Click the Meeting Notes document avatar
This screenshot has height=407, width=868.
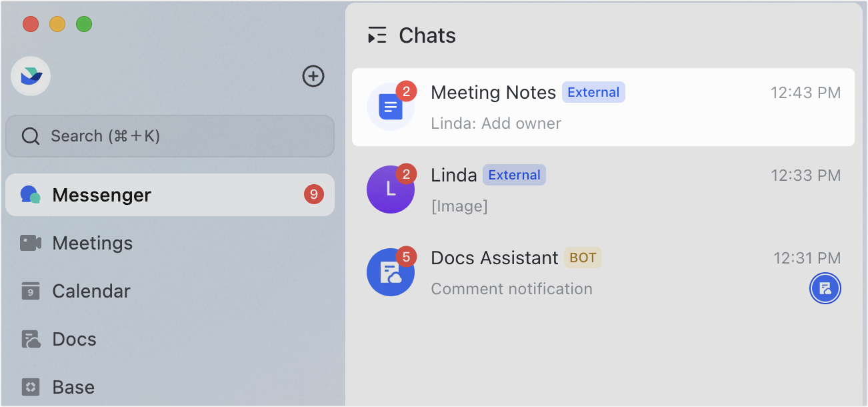(x=391, y=107)
